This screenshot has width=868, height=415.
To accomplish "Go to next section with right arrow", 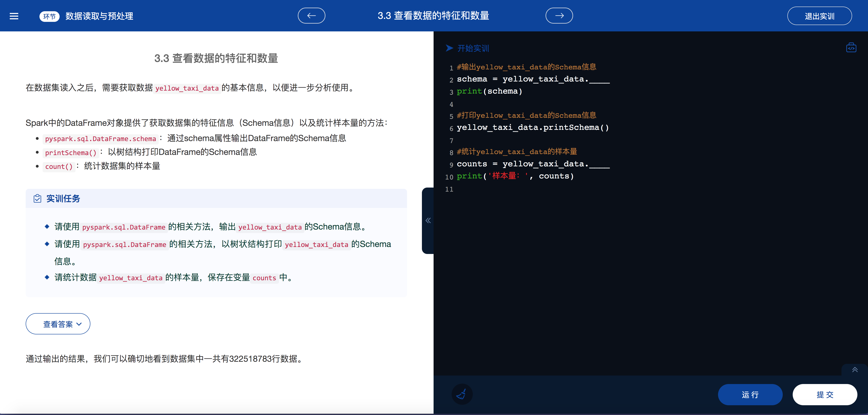I will tap(559, 15).
